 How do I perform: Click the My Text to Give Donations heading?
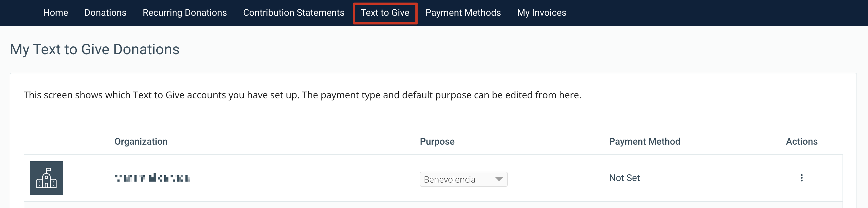click(95, 49)
